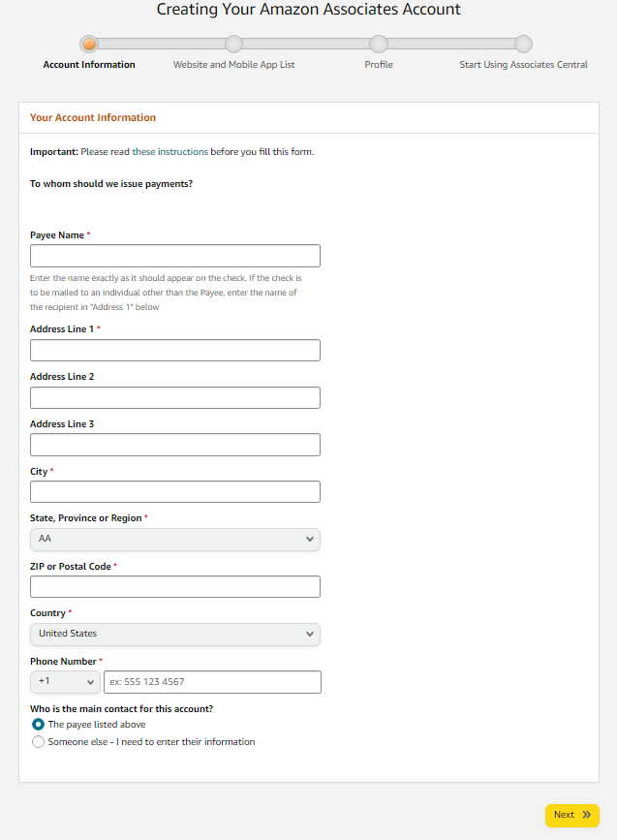Click the phone code dropdown arrow
617x840 pixels.
tap(89, 681)
